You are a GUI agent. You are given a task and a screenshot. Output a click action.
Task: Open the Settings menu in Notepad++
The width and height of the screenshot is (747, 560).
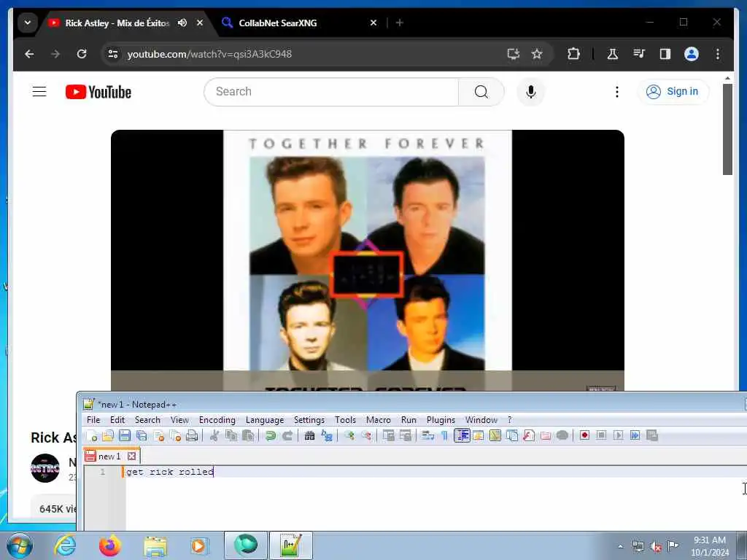coord(309,420)
